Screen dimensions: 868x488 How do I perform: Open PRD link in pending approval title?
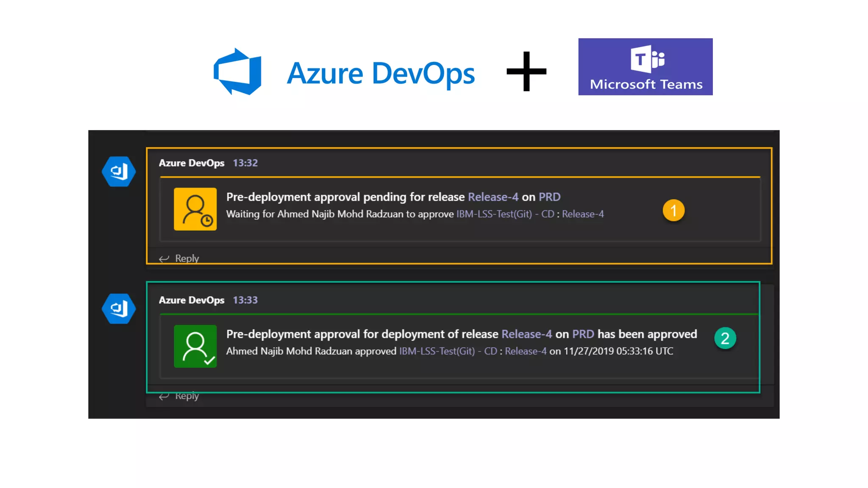549,197
